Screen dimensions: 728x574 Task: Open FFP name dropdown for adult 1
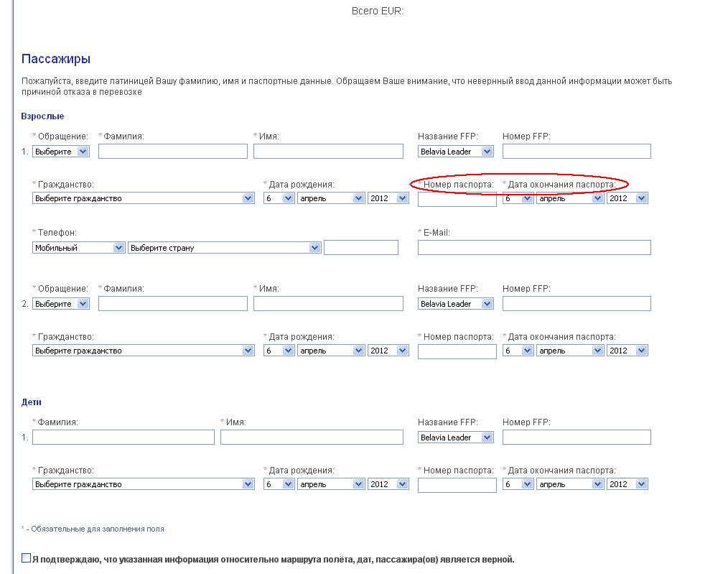pyautogui.click(x=456, y=152)
